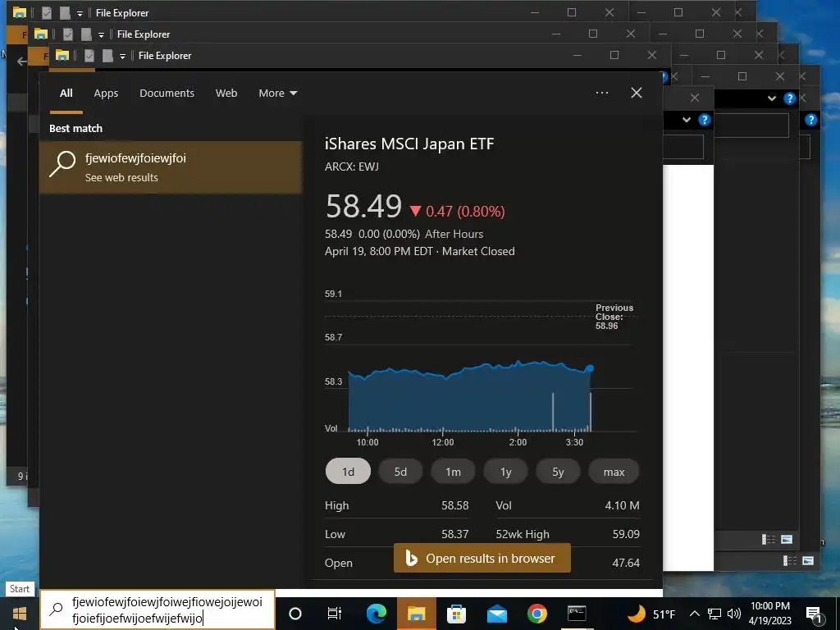This screenshot has width=840, height=630.
Task: Open clock showing 10:00 PM
Action: click(x=769, y=606)
